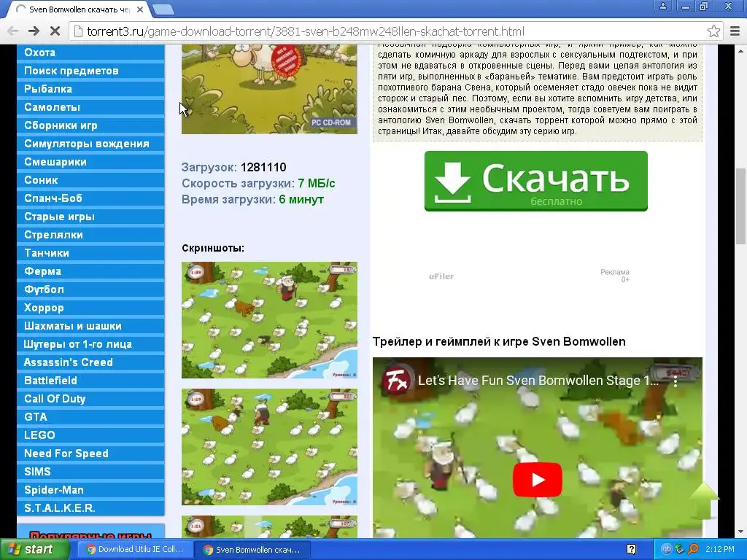Screen dimensions: 747x560
Task: Go to the Старые игры category
Action: [x=90, y=216]
